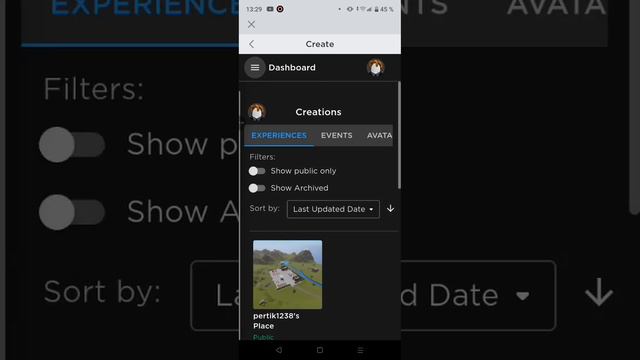Open pertik1238's Place thumbnail
640x360 pixels.
[x=287, y=274]
